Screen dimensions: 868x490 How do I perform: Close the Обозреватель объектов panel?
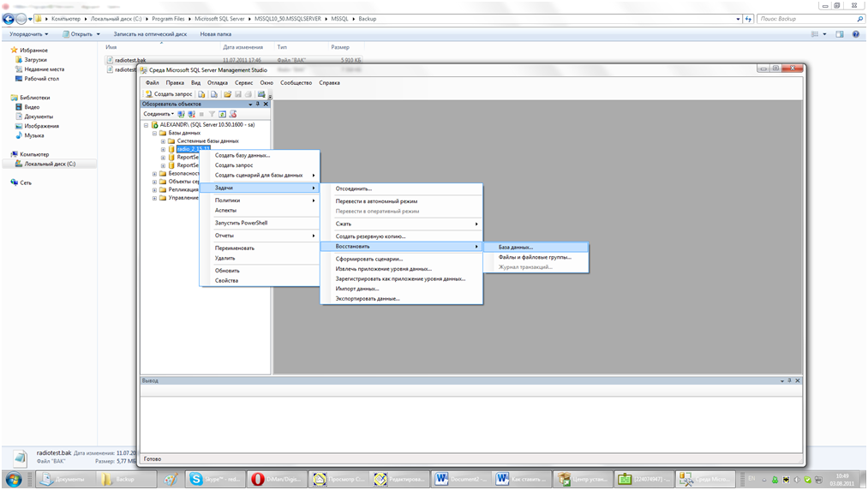[266, 105]
